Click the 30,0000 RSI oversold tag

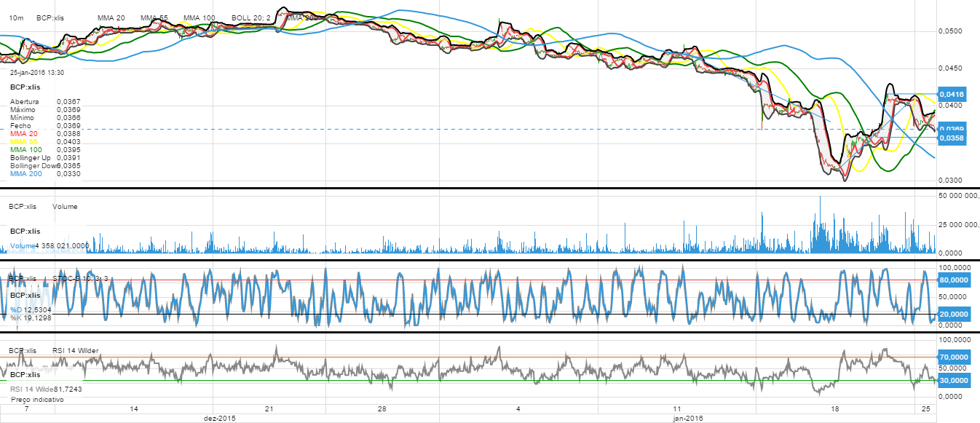pyautogui.click(x=952, y=380)
